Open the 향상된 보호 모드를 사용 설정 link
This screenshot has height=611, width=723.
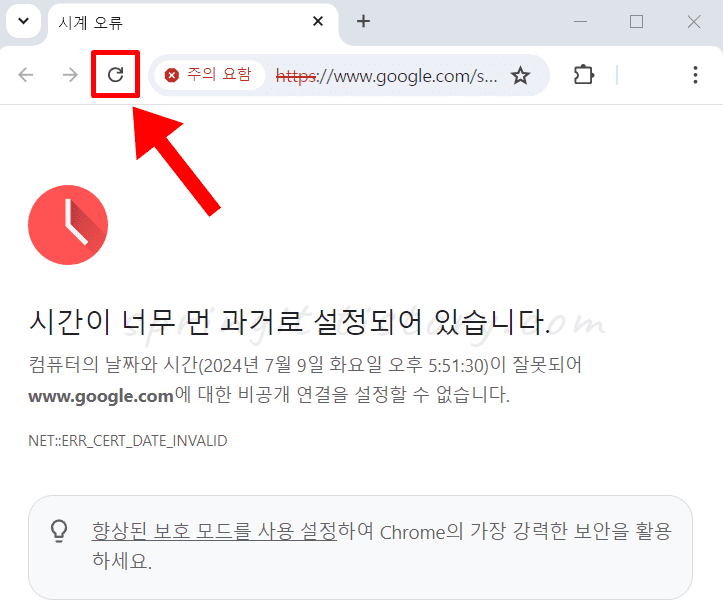click(x=214, y=531)
